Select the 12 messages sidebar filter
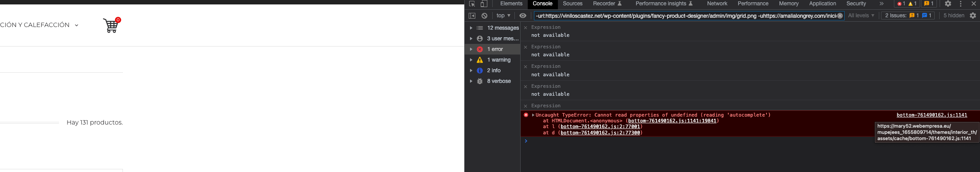 click(493, 28)
